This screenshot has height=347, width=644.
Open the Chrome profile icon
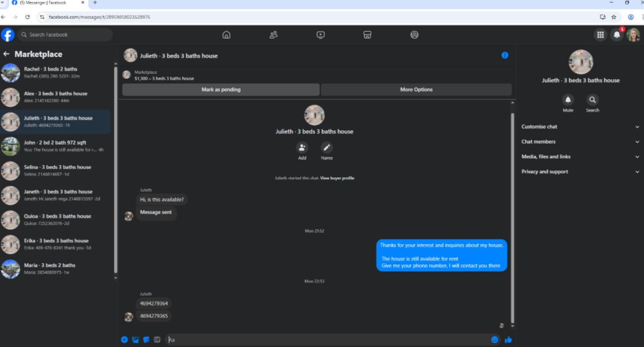click(631, 17)
